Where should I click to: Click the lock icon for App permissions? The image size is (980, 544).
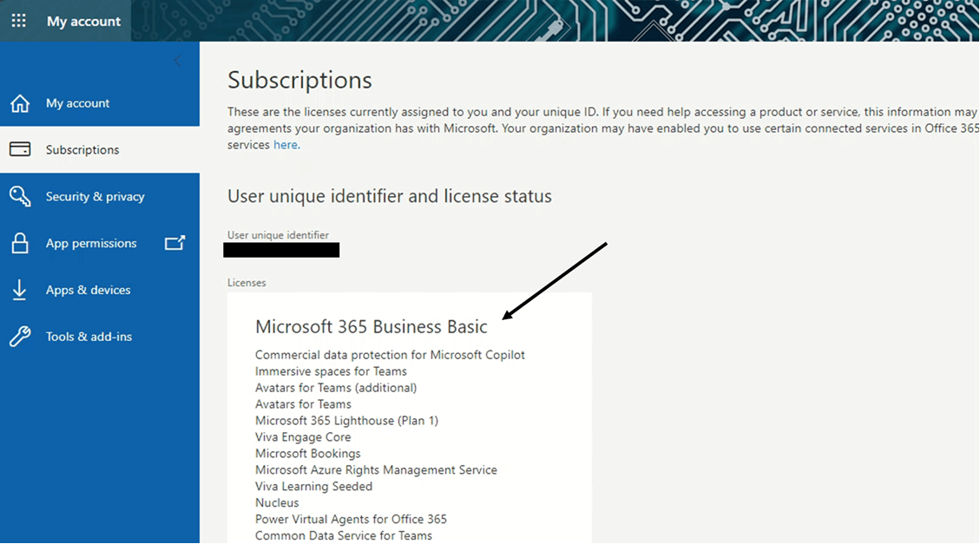coord(20,243)
